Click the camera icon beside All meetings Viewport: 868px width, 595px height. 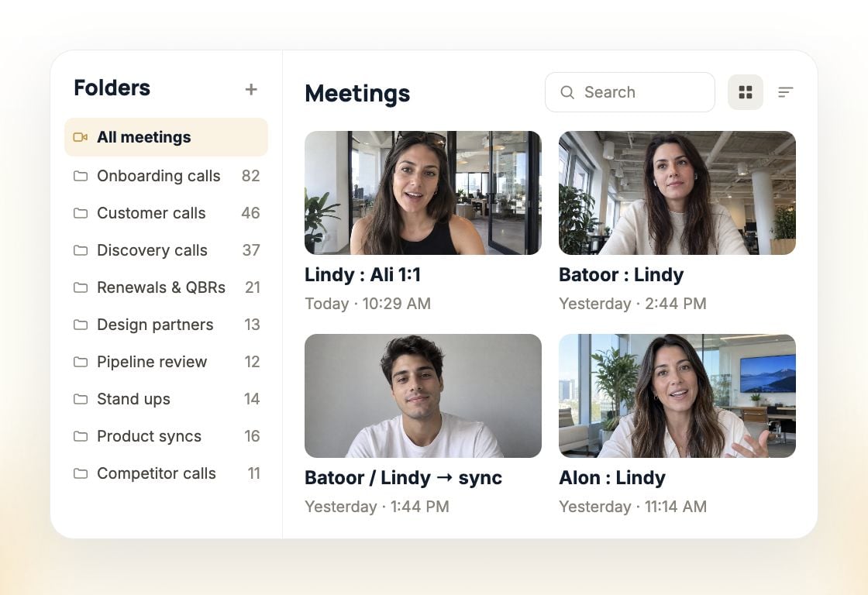point(81,137)
